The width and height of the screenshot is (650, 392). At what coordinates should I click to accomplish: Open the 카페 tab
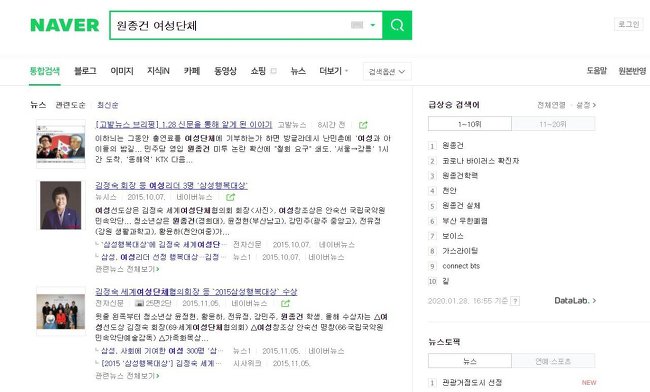pos(192,71)
